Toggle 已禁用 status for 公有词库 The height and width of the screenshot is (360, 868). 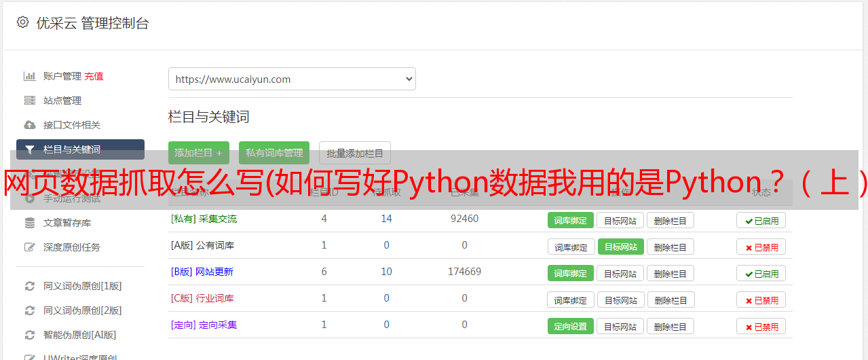(x=761, y=247)
